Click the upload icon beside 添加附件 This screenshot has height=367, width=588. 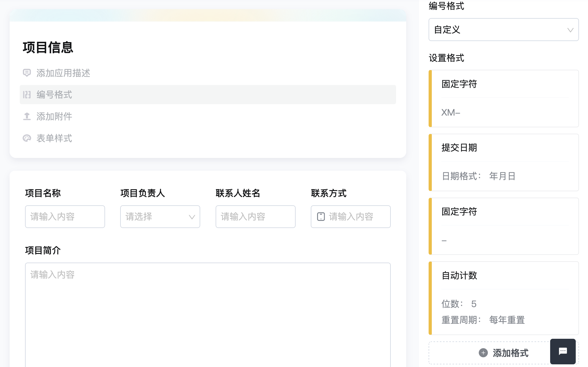tap(27, 116)
